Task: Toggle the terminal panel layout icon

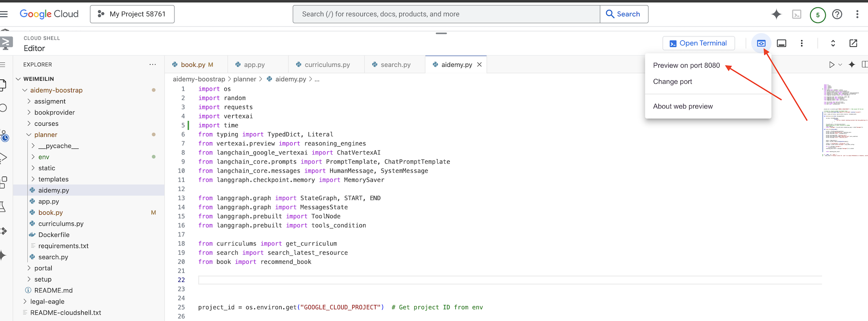Action: pos(781,43)
